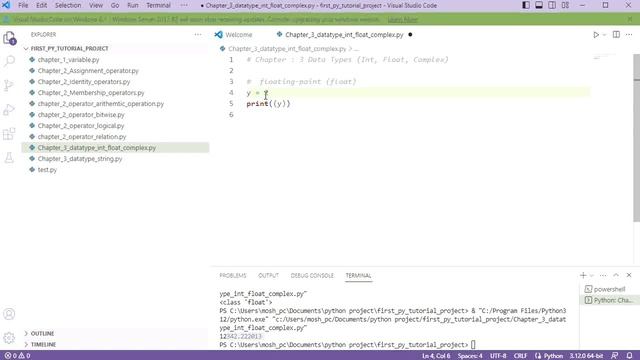Open test.py in explorer
Image resolution: width=640 pixels, height=360 pixels.
47,170
